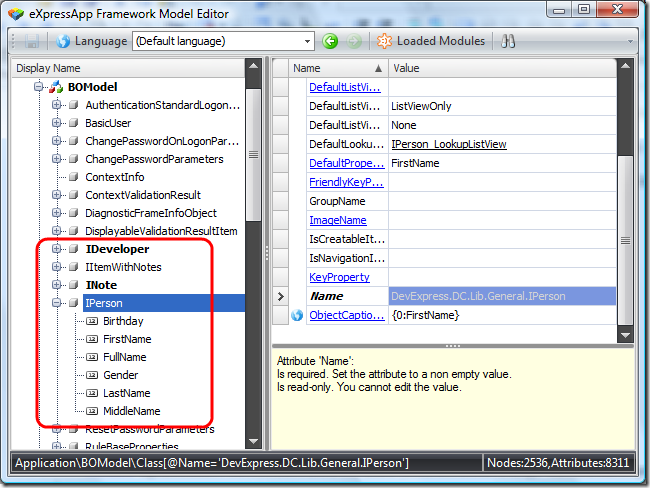Click the ListViewOnly value cell
This screenshot has height=488, width=650.
pyautogui.click(x=502, y=106)
